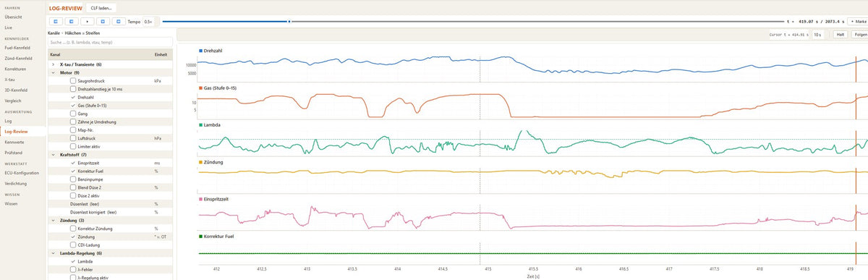This screenshot has width=868, height=280.
Task: Uncheck the Gas (Stufe 0–15) channel
Action: pos(73,105)
